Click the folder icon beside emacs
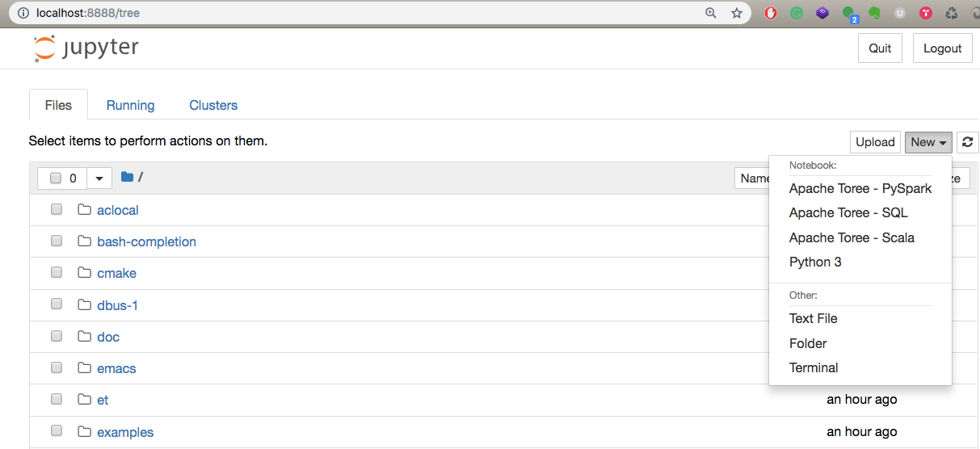The image size is (980, 449). coord(84,368)
